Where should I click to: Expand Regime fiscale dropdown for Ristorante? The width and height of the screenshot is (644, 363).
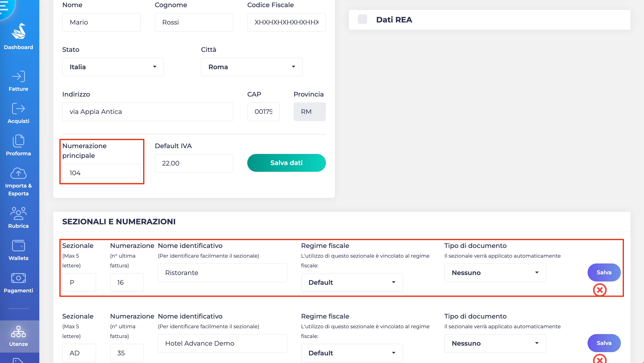tap(352, 282)
